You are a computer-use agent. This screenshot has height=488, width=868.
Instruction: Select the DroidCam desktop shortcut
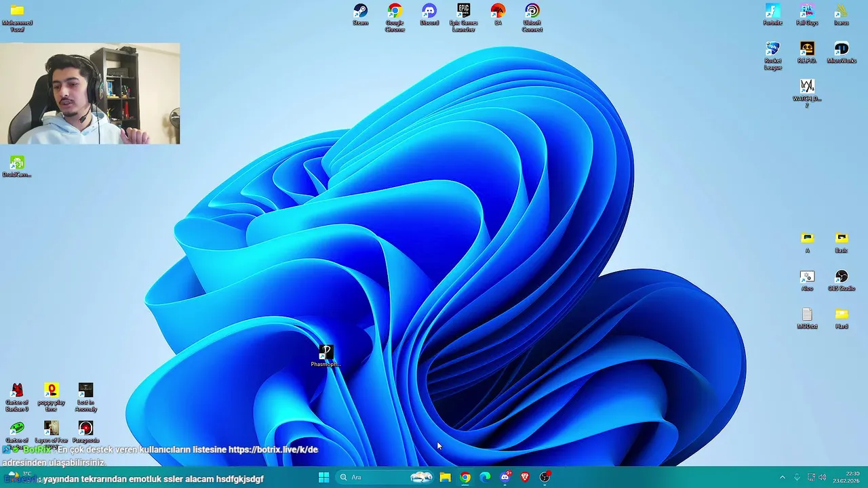click(x=17, y=166)
